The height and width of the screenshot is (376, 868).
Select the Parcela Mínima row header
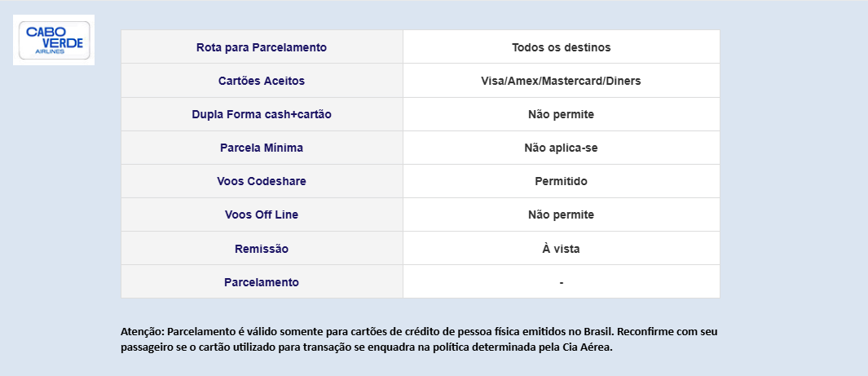(x=262, y=148)
